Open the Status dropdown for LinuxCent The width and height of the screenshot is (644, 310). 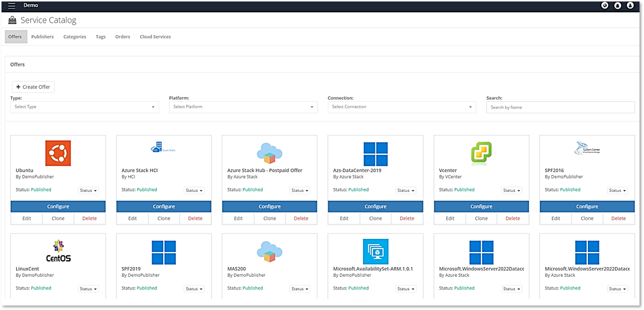(x=88, y=289)
